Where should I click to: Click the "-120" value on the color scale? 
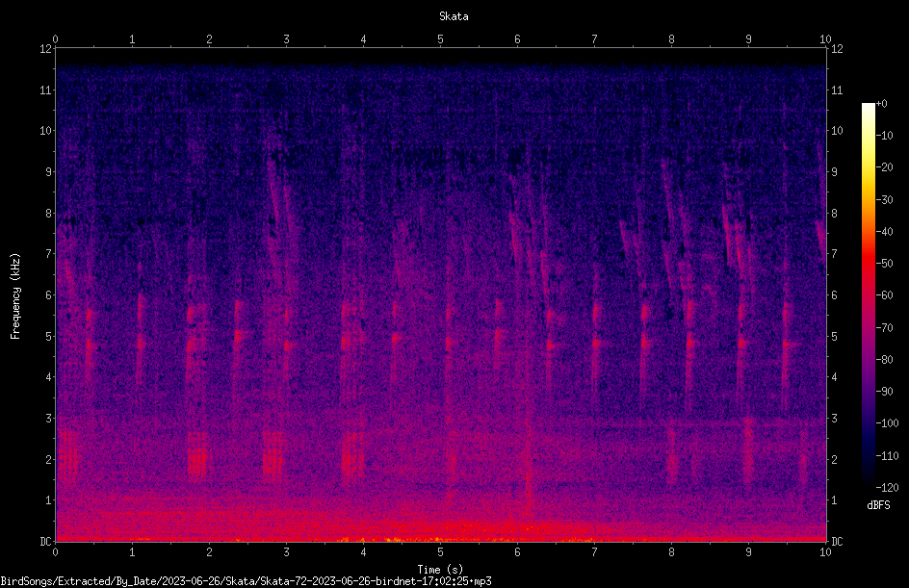tap(888, 488)
